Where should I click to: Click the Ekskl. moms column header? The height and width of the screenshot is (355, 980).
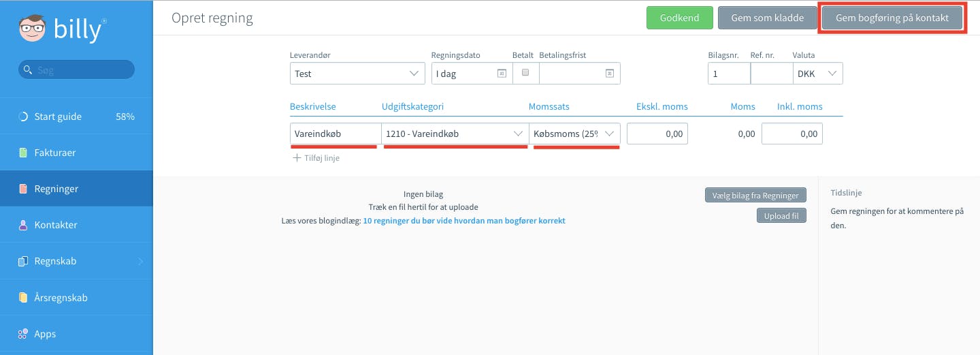662,106
